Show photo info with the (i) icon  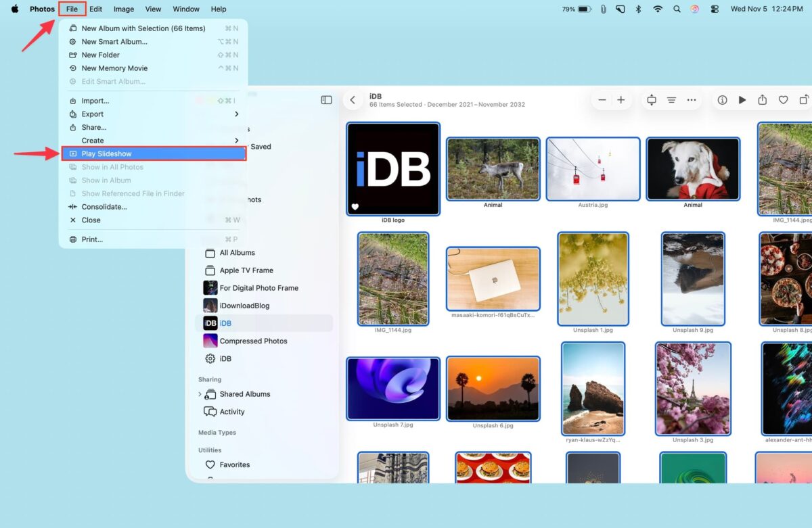(x=722, y=100)
